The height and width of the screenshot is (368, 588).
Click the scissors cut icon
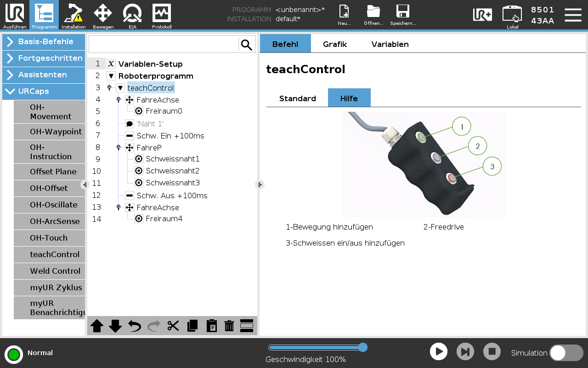pos(173,326)
